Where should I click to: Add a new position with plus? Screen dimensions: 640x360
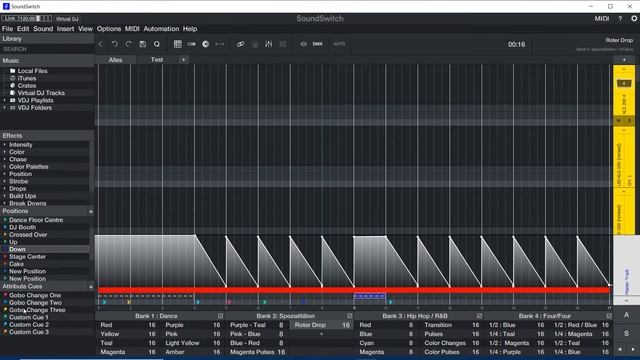(91, 211)
